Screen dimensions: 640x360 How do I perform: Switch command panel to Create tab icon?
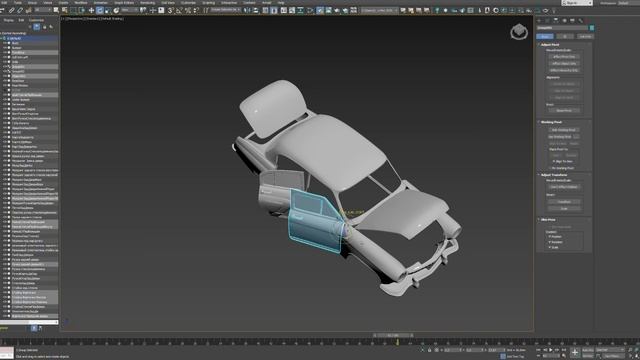pos(539,20)
